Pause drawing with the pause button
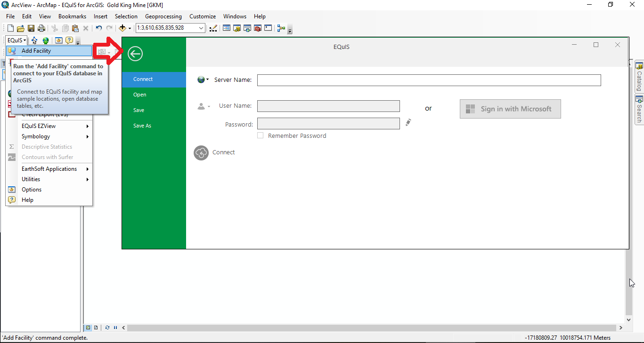The width and height of the screenshot is (644, 343). point(115,327)
